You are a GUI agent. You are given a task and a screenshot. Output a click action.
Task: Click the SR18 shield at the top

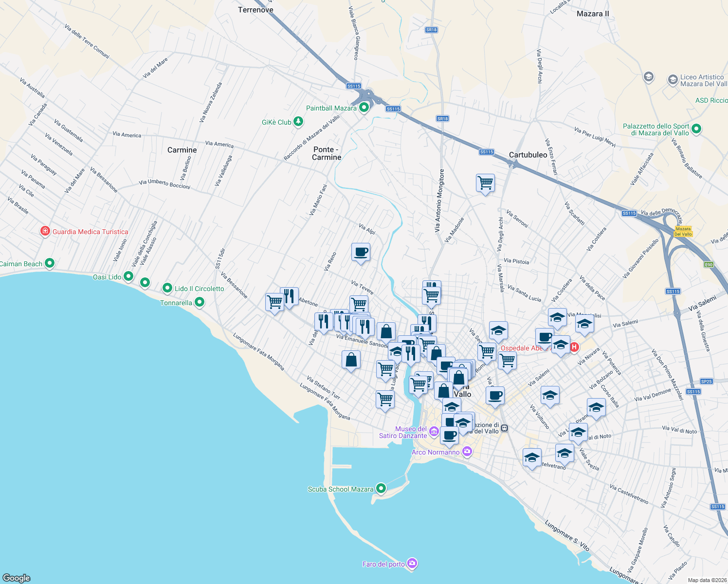click(431, 30)
